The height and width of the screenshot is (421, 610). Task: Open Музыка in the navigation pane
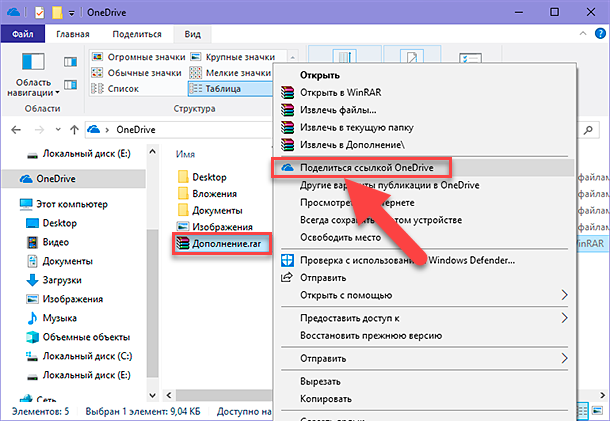pyautogui.click(x=51, y=318)
